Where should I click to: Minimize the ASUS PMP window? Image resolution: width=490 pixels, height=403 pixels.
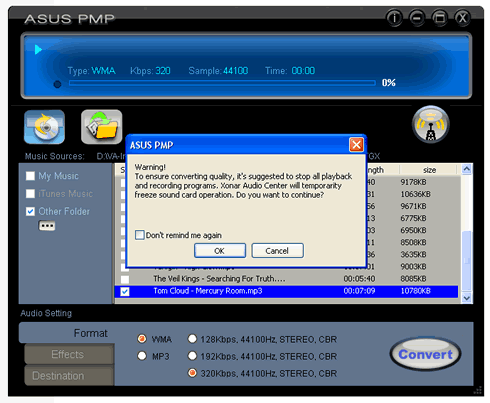(x=417, y=18)
